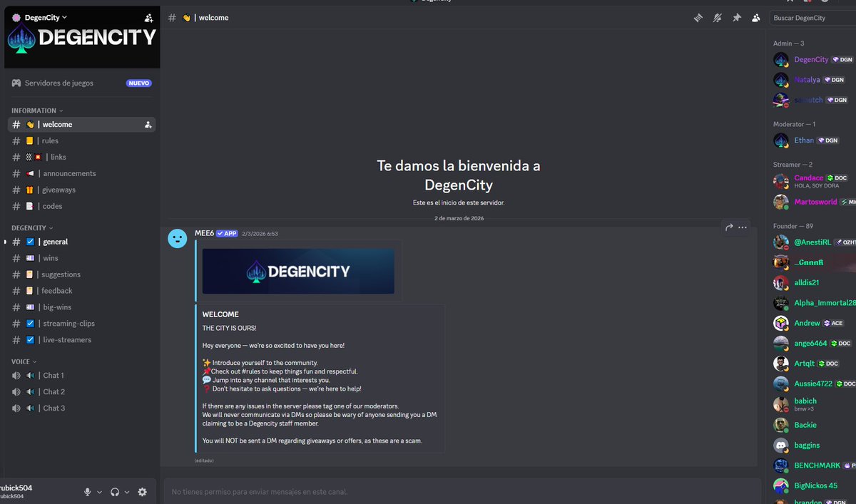Image resolution: width=856 pixels, height=504 pixels.
Task: Open the links channel
Action: (81, 157)
